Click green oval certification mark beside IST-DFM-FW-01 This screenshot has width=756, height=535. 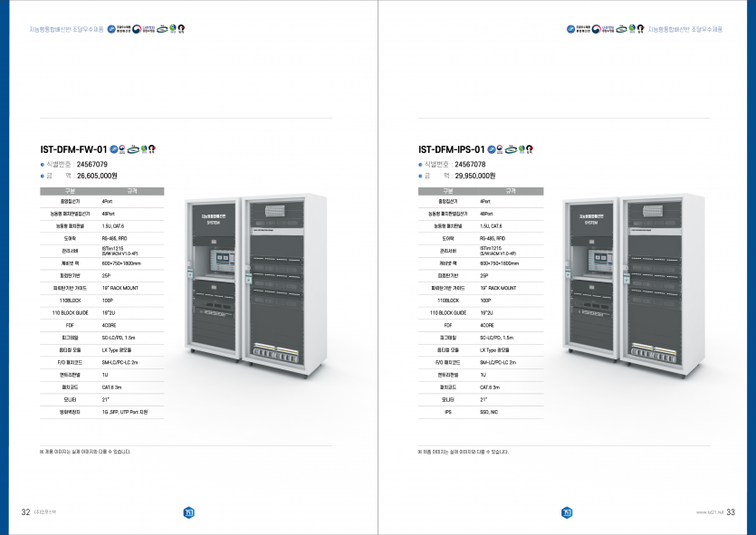point(133,149)
